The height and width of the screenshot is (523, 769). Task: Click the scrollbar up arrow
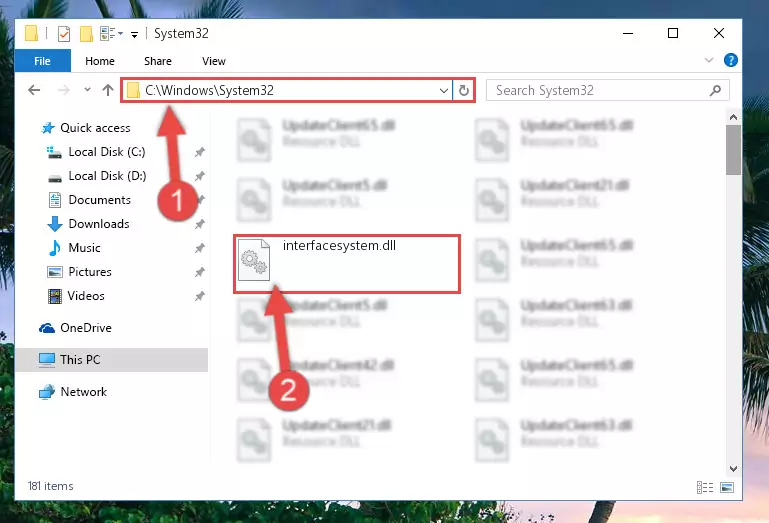(733, 117)
